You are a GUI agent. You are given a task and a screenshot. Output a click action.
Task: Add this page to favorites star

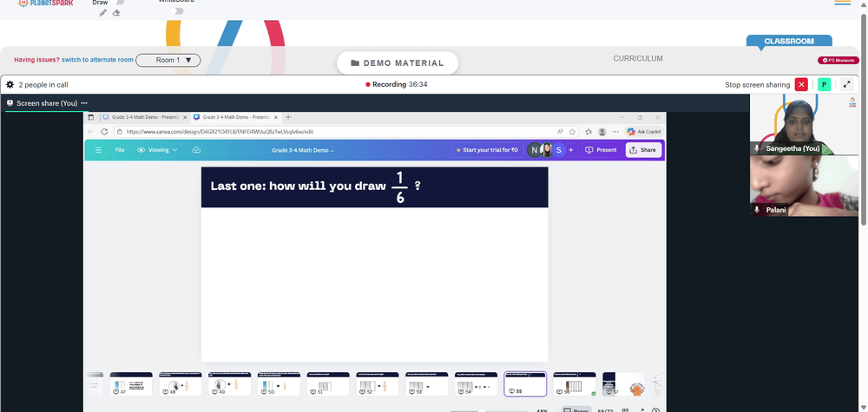coord(572,132)
